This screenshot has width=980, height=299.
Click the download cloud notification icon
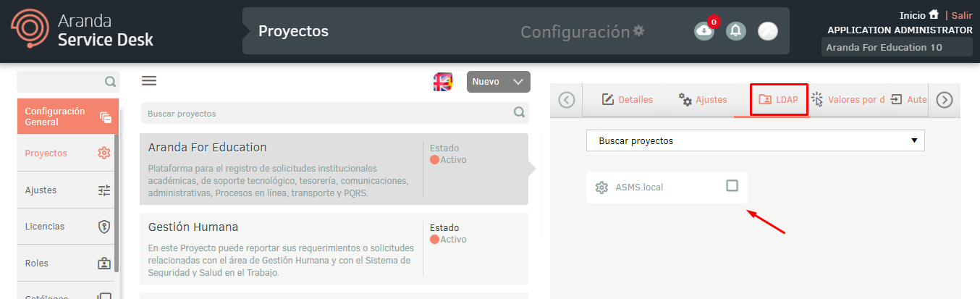(704, 31)
